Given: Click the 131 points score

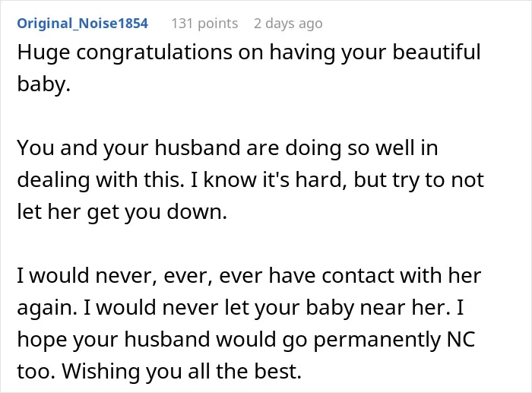Looking at the screenshot, I should (x=204, y=24).
